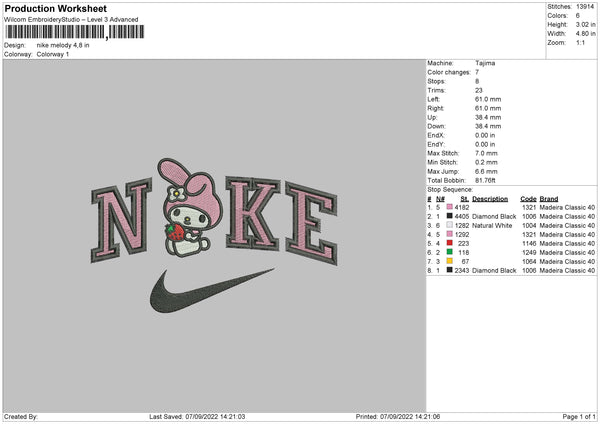
Task: Click the Height value '3.02 in'
Action: coord(585,24)
